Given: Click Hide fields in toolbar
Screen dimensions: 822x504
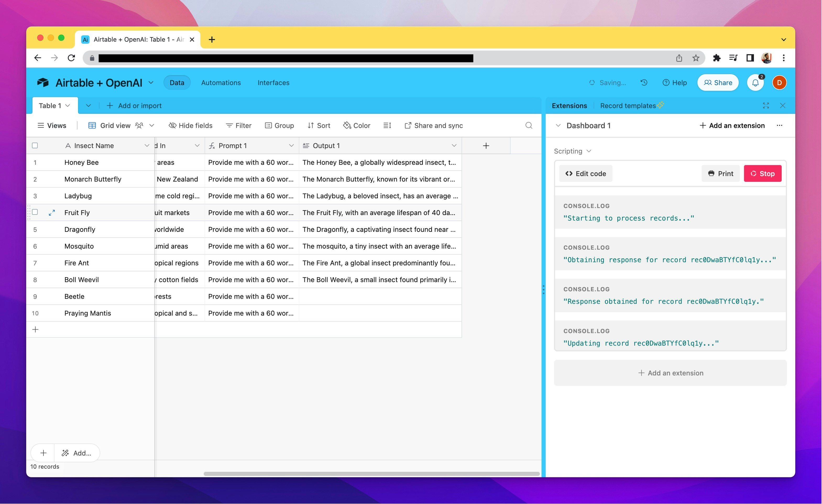Looking at the screenshot, I should coord(190,125).
